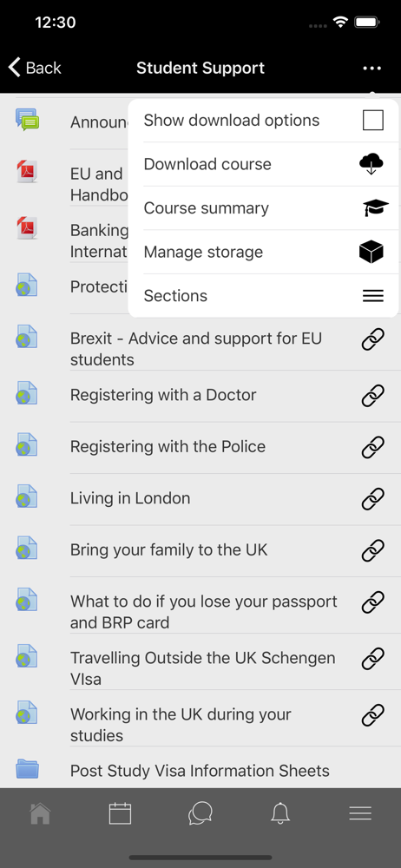
Task: Open the Notifications bell icon
Action: (280, 813)
